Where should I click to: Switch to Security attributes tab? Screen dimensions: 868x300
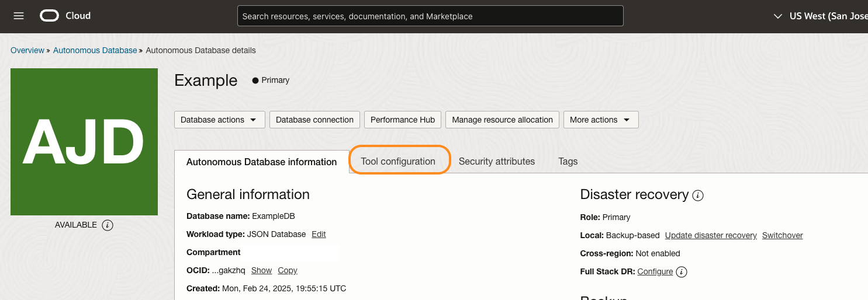tap(497, 161)
